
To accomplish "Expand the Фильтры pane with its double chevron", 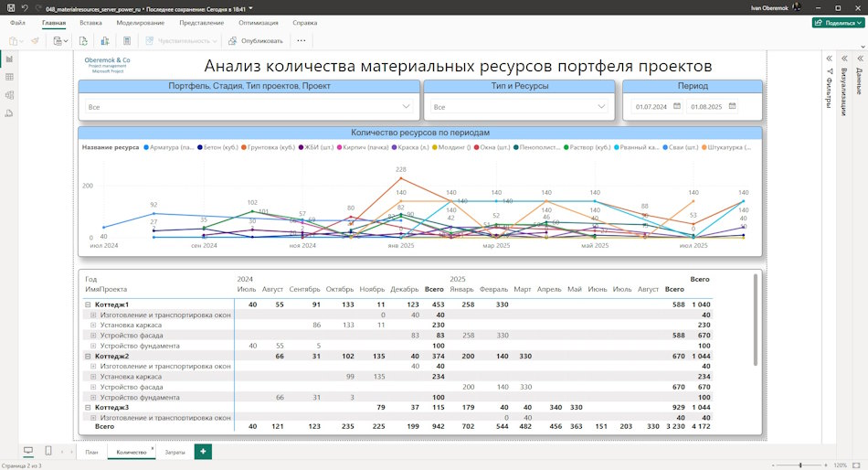I will (830, 59).
